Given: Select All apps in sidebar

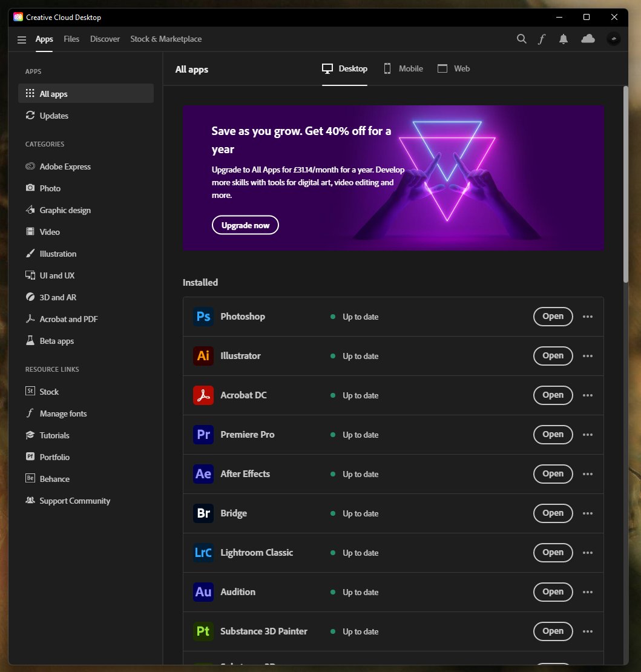Looking at the screenshot, I should (86, 93).
